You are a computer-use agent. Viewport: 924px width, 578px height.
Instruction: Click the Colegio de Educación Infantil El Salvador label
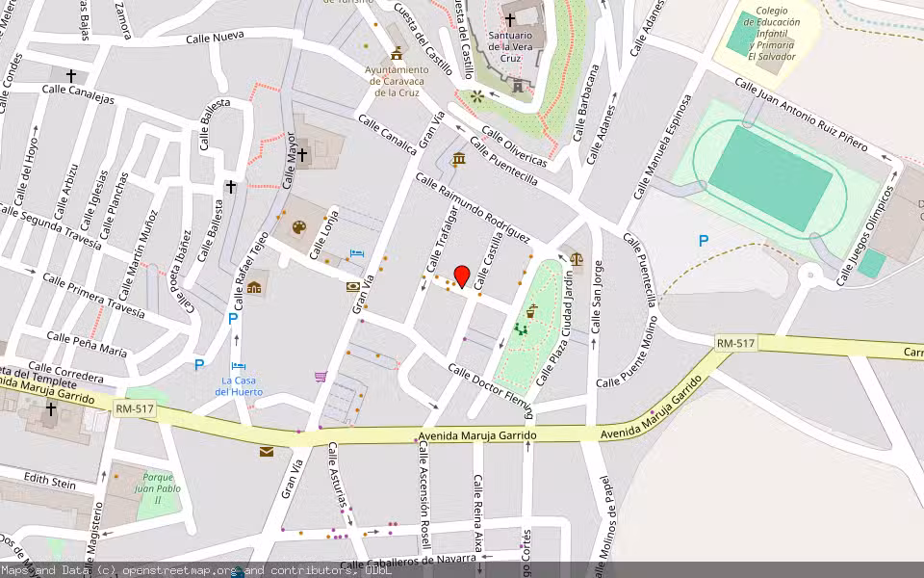(x=772, y=34)
